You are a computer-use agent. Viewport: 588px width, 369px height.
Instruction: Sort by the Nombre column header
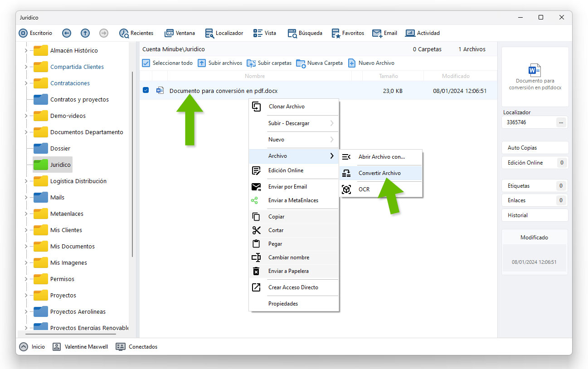point(255,76)
